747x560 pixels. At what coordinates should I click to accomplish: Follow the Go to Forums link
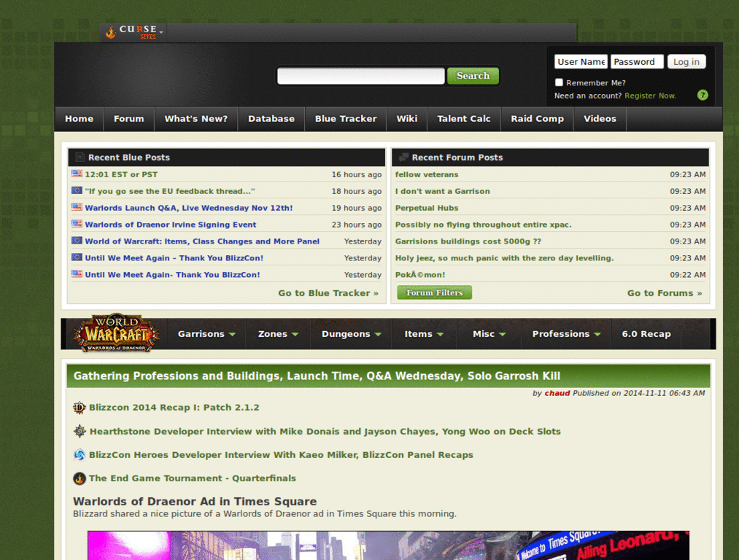(x=663, y=292)
